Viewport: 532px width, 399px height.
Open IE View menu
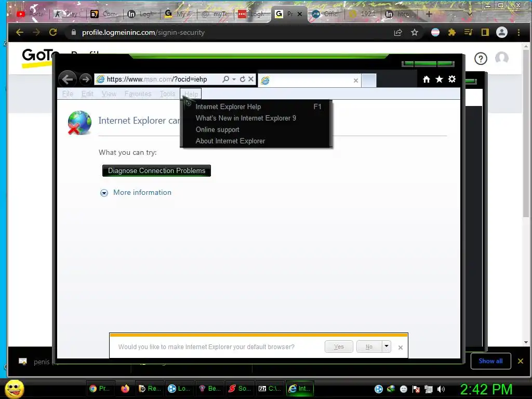click(x=109, y=94)
